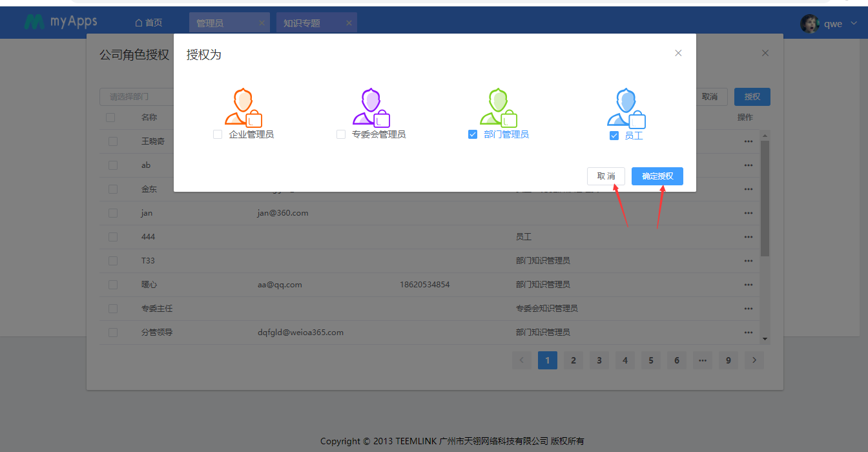Viewport: 868px width, 452px height.
Task: Open the 请选择部门 department selector
Action: tap(137, 97)
